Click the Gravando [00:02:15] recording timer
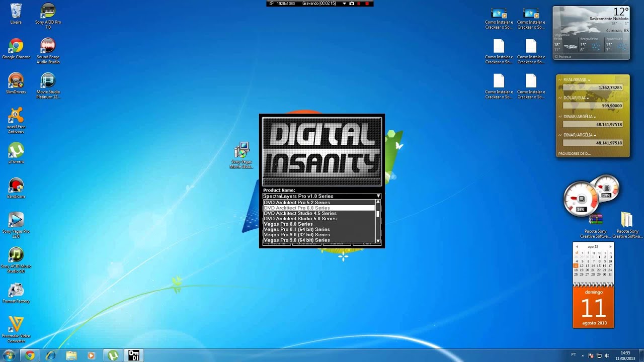This screenshot has width=644, height=362. point(319,4)
